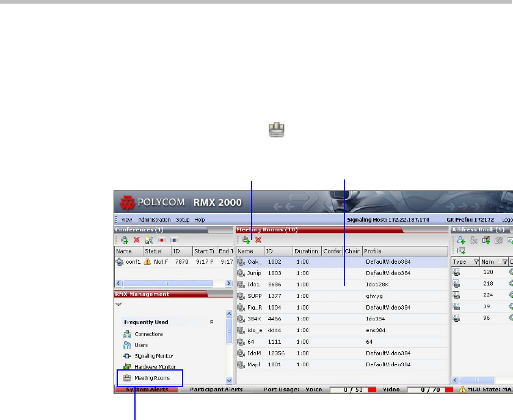This screenshot has height=420, width=513.
Task: Open Meeting Rooms link
Action: coord(152,378)
